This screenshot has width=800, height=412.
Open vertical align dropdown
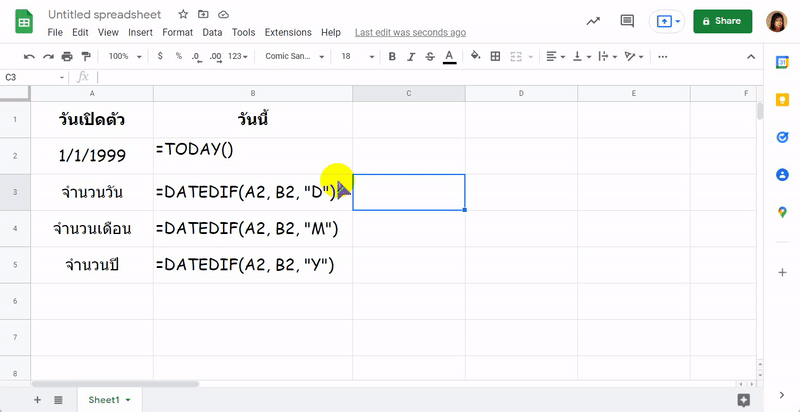click(582, 57)
